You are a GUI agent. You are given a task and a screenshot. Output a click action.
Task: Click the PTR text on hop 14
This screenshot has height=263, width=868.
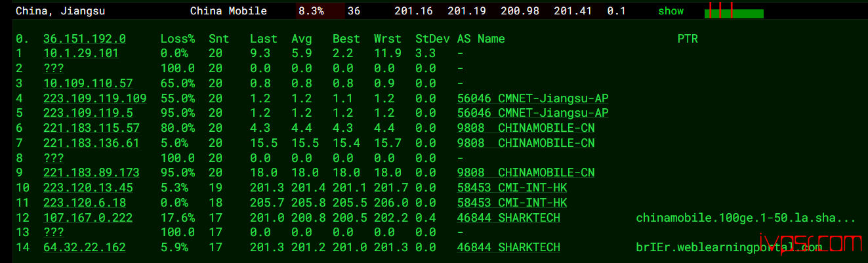point(728,247)
